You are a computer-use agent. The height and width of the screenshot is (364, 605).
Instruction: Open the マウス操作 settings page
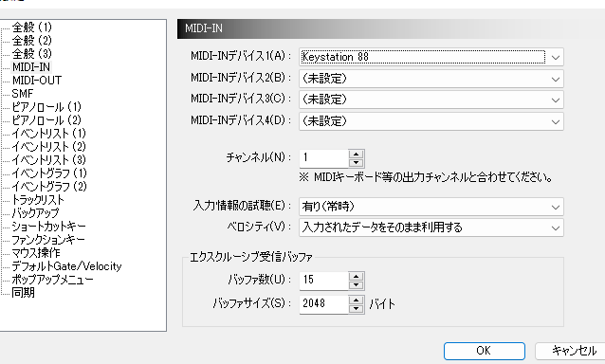(36, 252)
